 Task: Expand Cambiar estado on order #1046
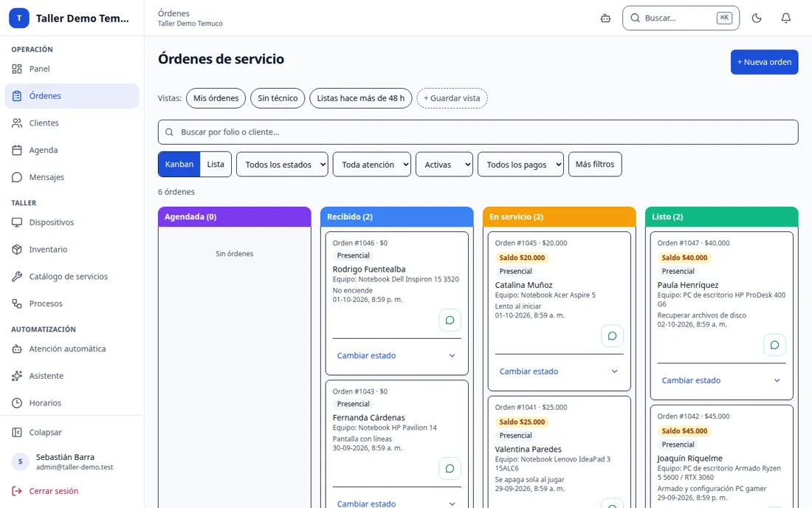click(x=396, y=356)
